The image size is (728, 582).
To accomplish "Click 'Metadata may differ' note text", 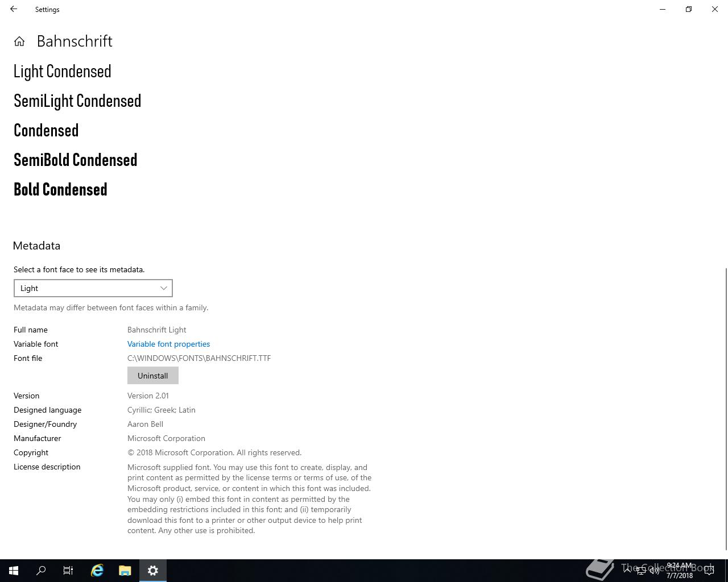I will point(111,307).
